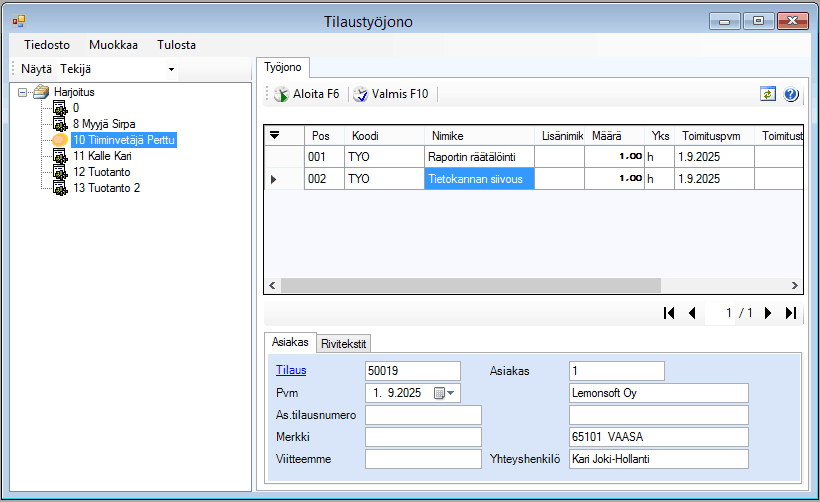The image size is (820, 502).
Task: Go to the next record page
Action: 768,313
